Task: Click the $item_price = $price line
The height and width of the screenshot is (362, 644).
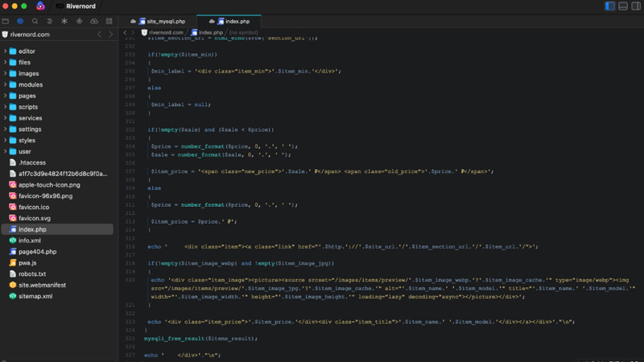Action: [194, 222]
